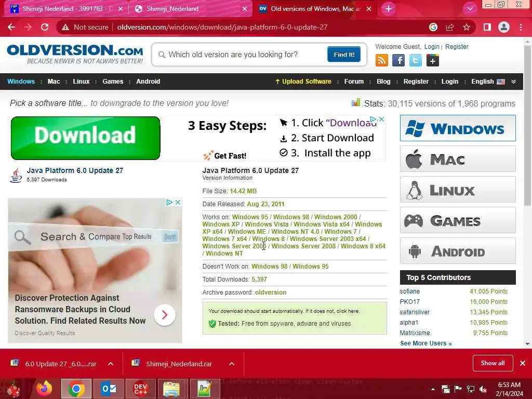The image size is (532, 399).
Task: Reload the page with the refresh icon
Action: (45, 27)
